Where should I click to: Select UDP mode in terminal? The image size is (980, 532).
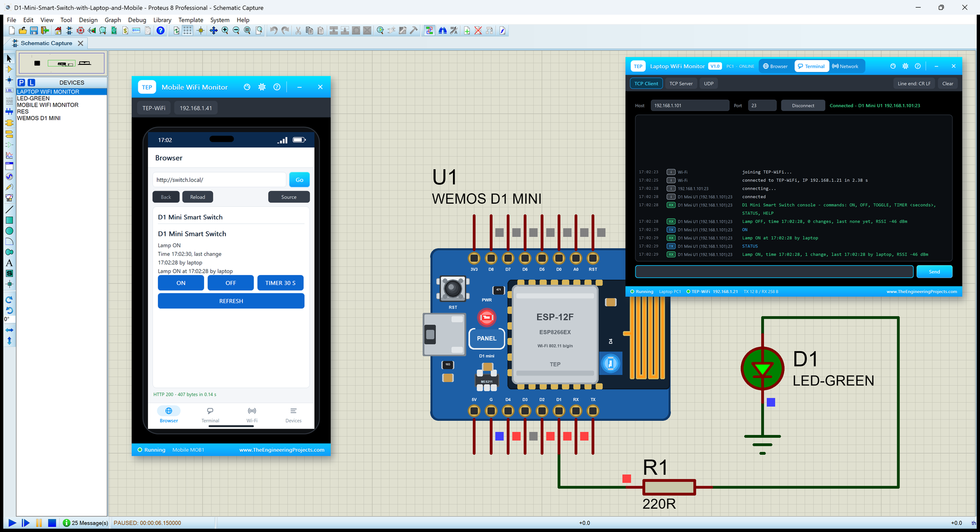(x=709, y=84)
